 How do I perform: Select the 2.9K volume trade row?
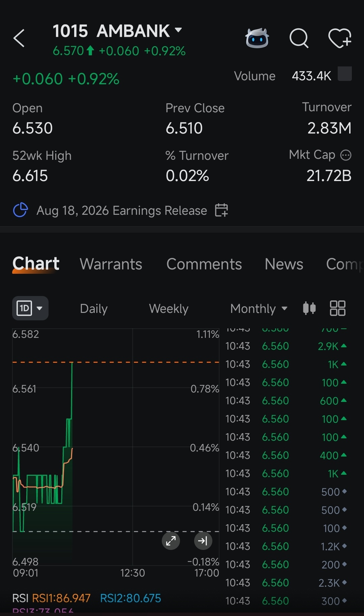[x=286, y=346]
